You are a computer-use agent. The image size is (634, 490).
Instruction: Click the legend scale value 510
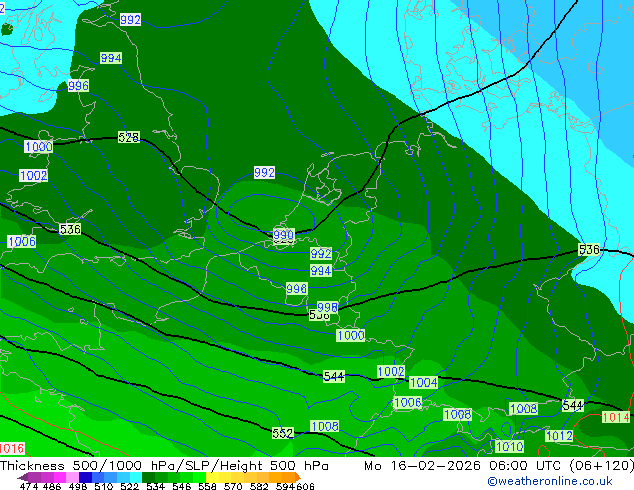(104, 486)
